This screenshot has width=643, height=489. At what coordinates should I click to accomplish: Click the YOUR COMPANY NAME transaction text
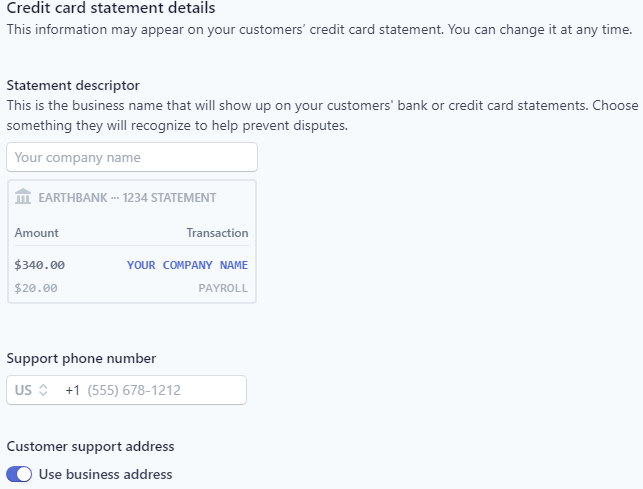tap(187, 265)
